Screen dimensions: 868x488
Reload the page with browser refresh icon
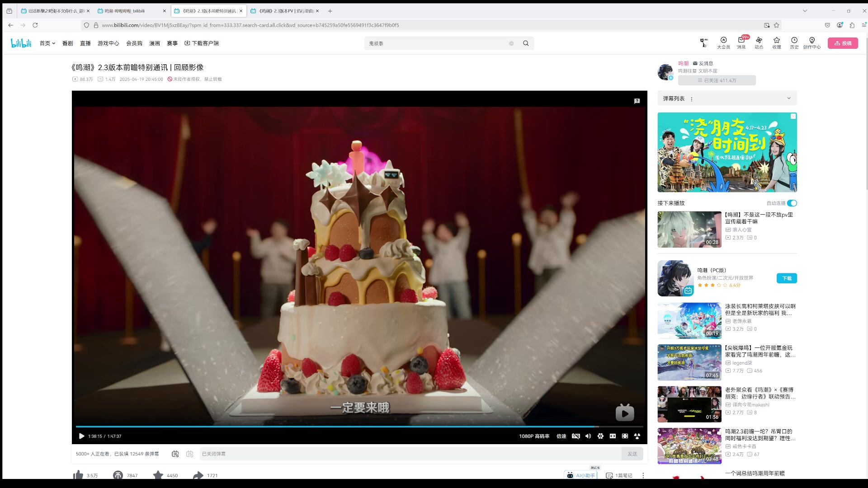coord(35,25)
